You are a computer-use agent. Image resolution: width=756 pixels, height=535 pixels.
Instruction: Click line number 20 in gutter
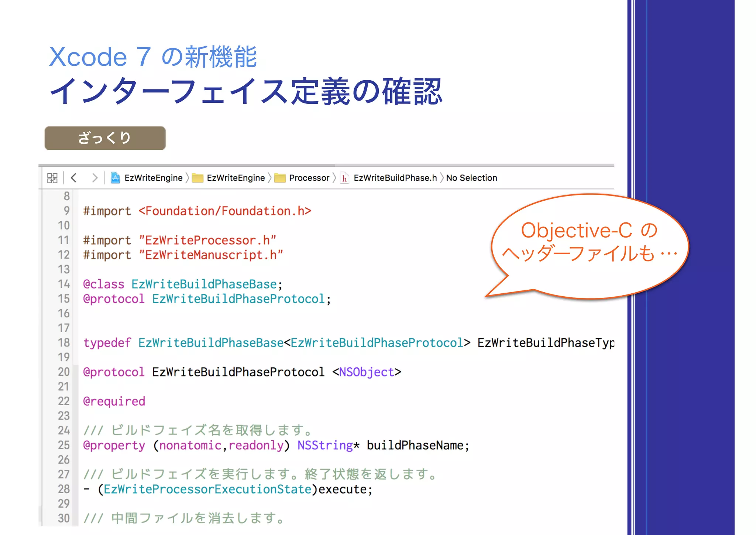[64, 372]
